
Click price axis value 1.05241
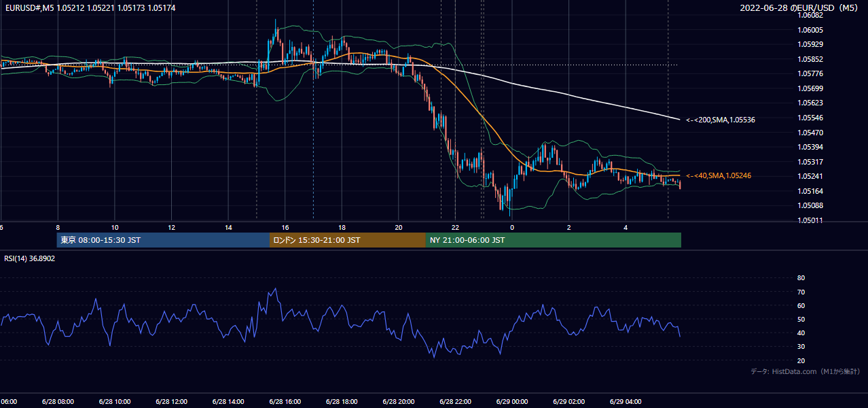point(812,176)
